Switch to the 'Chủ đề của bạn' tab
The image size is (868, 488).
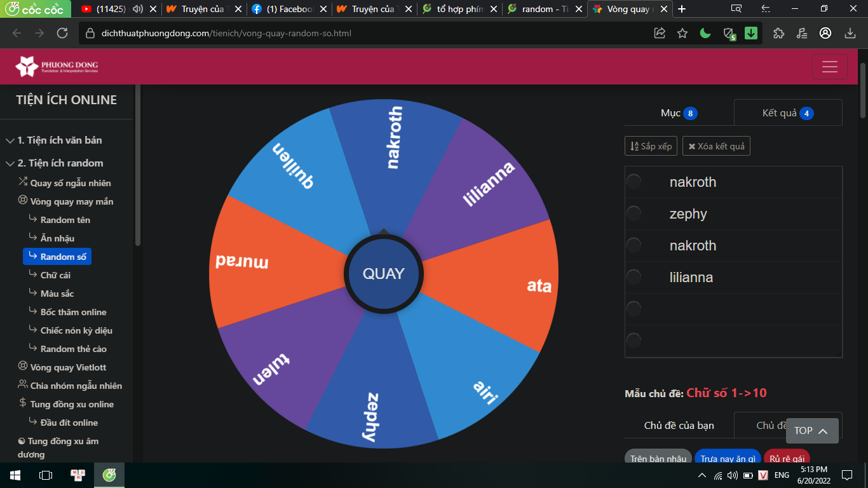pyautogui.click(x=679, y=425)
